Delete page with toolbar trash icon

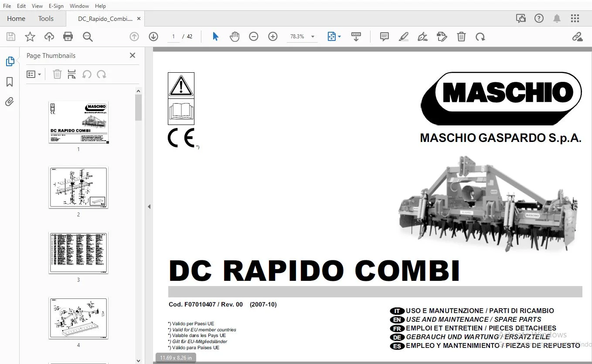461,37
